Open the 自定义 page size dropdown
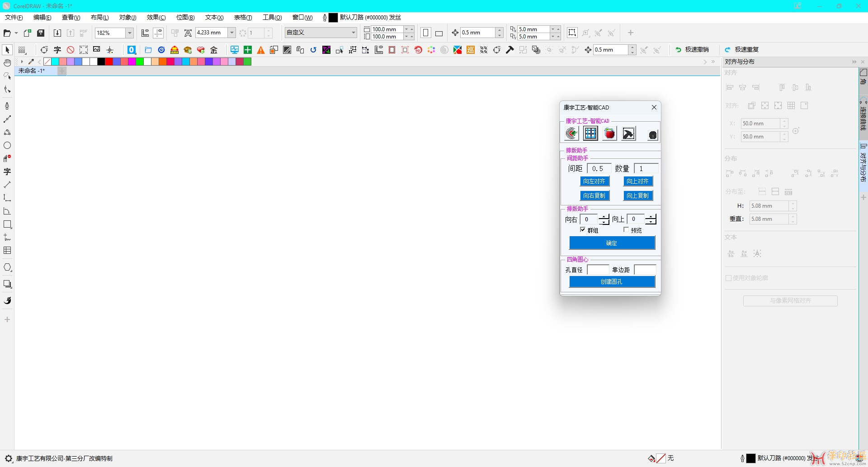This screenshot has width=868, height=467. click(x=354, y=33)
